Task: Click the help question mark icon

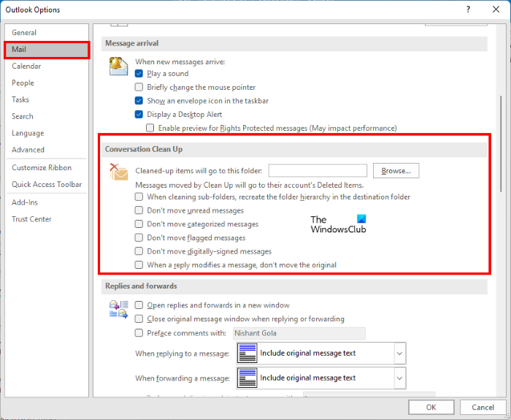Action: pyautogui.click(x=468, y=9)
